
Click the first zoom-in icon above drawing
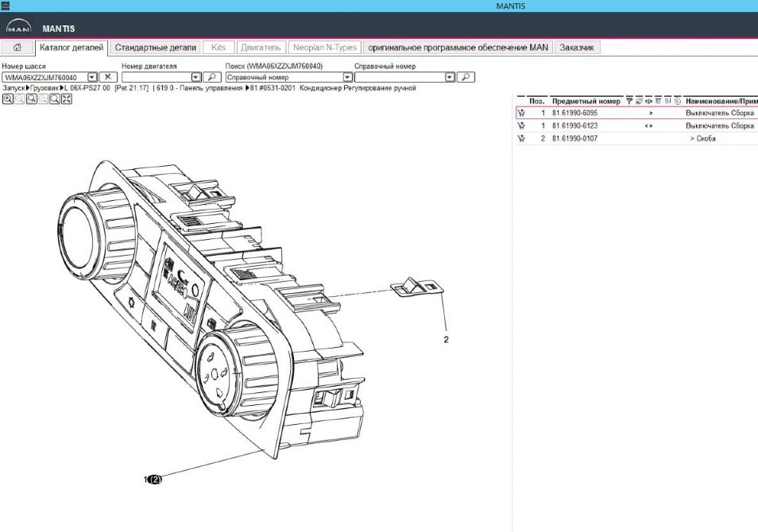(x=7, y=99)
